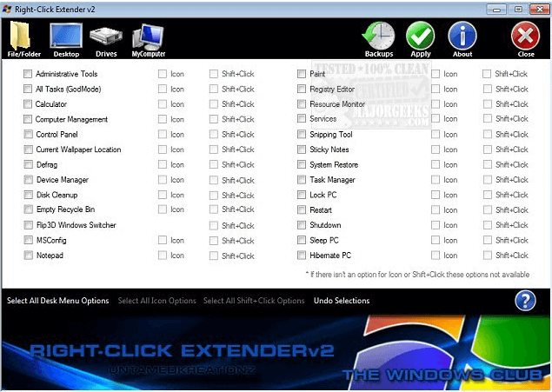Click the red Close icon in toolbar
This screenshot has height=392, width=552.
coord(526,39)
